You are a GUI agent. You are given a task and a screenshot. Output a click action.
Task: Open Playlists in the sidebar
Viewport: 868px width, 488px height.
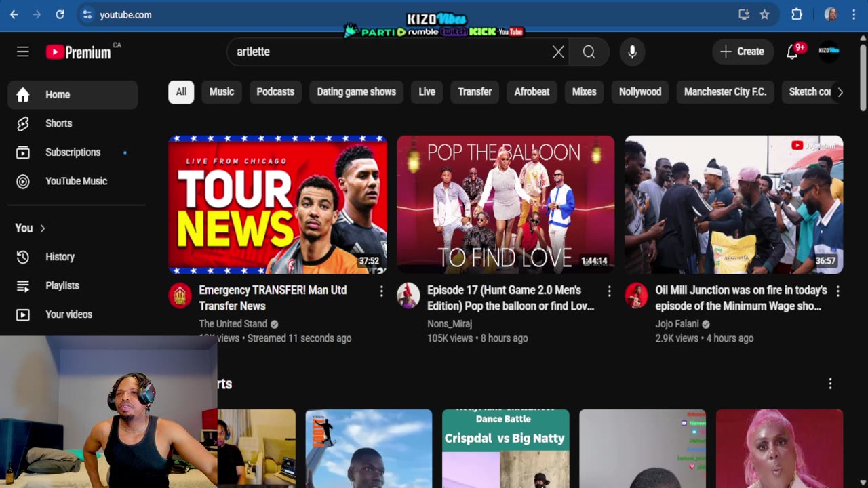[73, 285]
